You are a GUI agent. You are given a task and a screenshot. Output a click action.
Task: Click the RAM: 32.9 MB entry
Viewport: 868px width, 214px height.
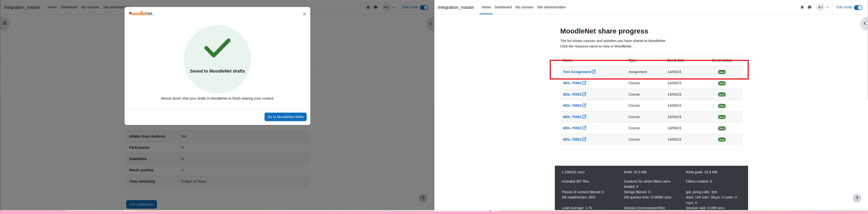pos(635,172)
